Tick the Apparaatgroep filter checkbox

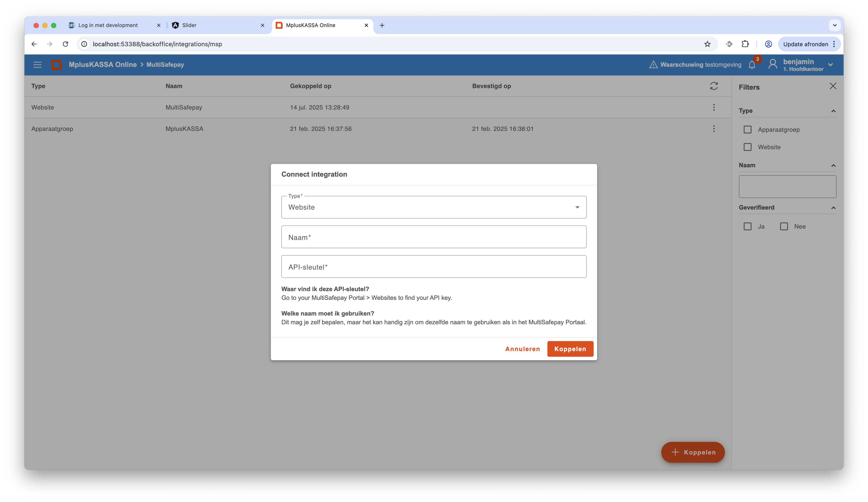click(747, 130)
